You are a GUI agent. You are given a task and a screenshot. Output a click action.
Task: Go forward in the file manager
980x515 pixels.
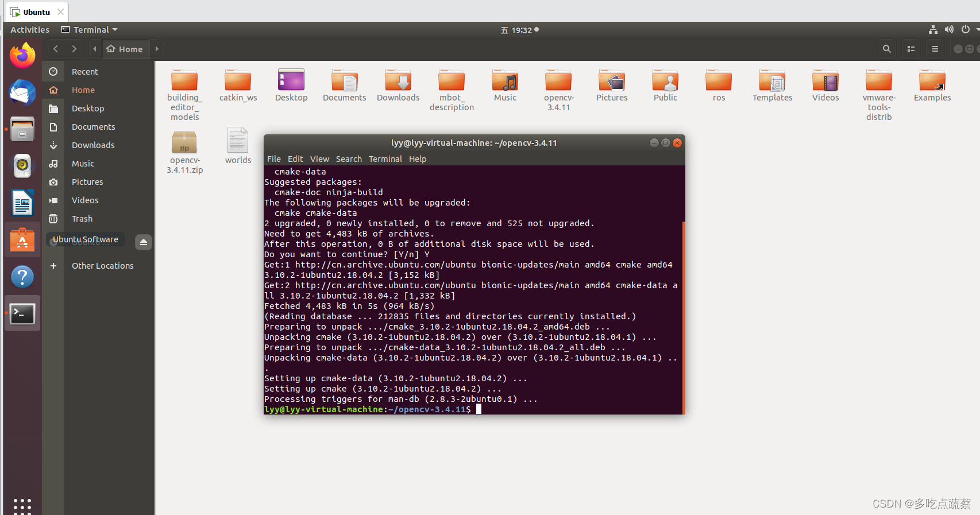coord(74,49)
